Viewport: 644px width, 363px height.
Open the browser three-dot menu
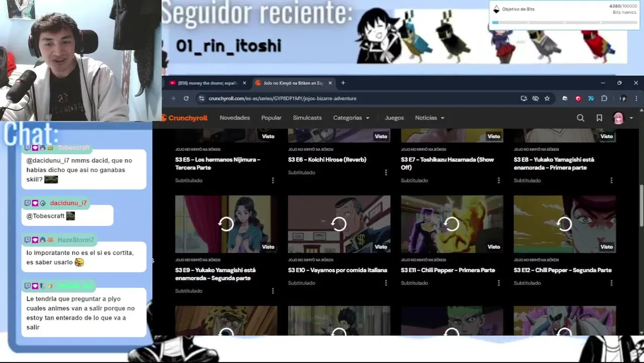(x=636, y=98)
